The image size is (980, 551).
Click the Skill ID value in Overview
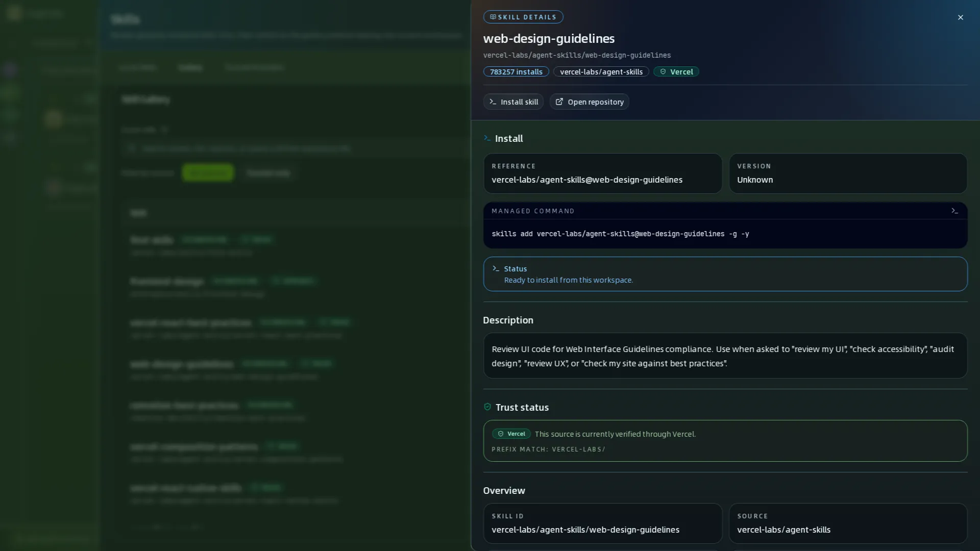(585, 530)
